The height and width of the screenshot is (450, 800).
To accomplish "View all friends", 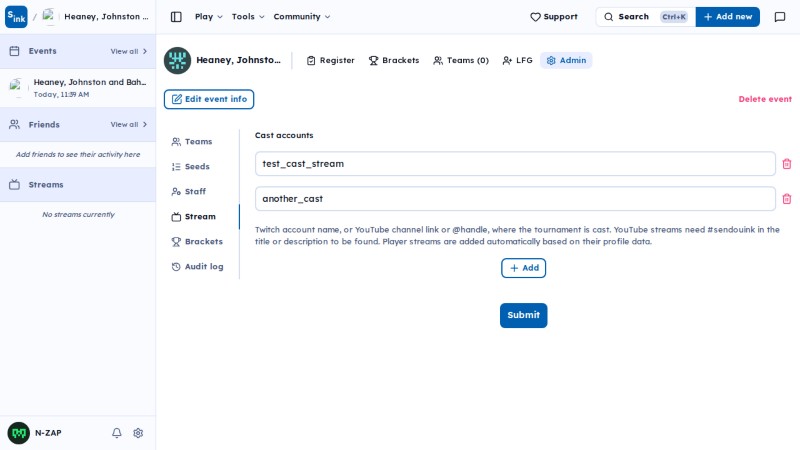I will pyautogui.click(x=129, y=124).
